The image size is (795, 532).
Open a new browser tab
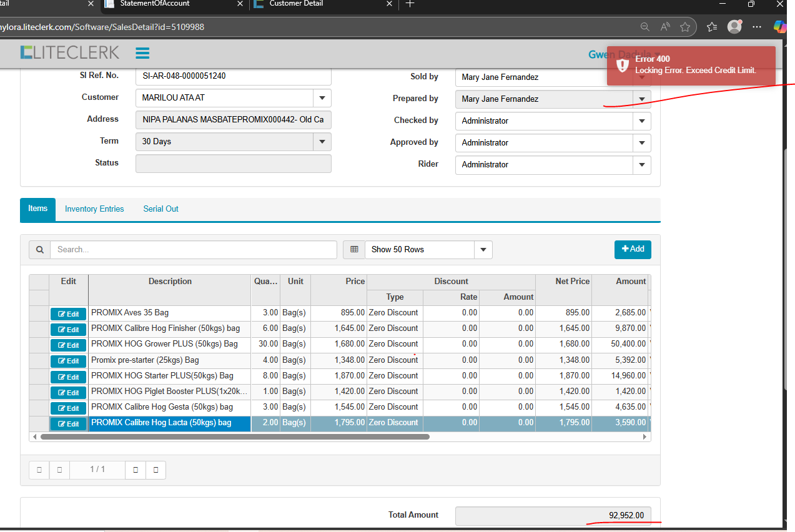click(x=410, y=4)
